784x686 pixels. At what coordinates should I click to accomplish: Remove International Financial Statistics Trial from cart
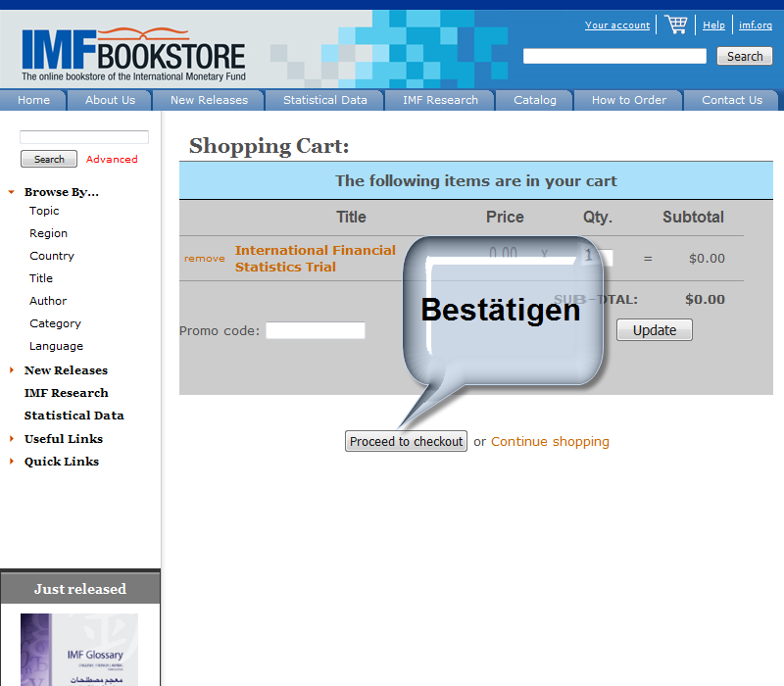(204, 259)
